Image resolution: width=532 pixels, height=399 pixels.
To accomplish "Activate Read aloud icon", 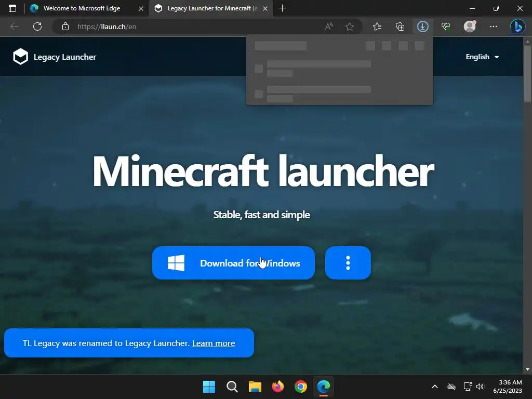I will tap(329, 26).
